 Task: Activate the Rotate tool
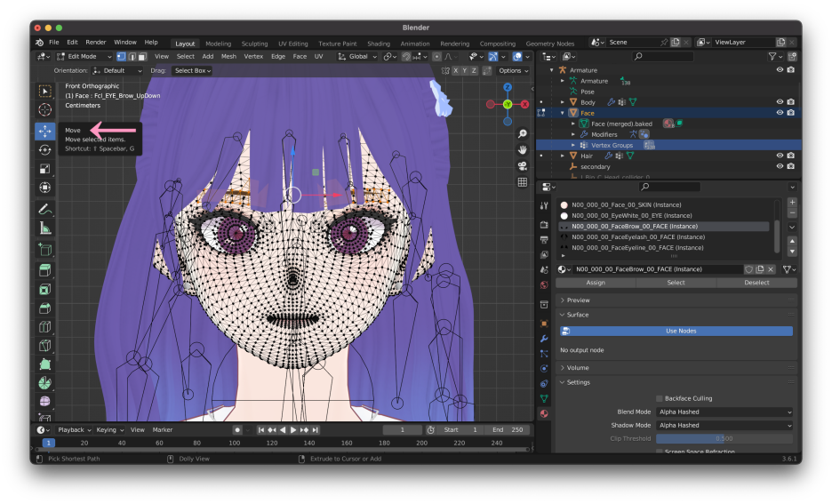click(x=45, y=150)
